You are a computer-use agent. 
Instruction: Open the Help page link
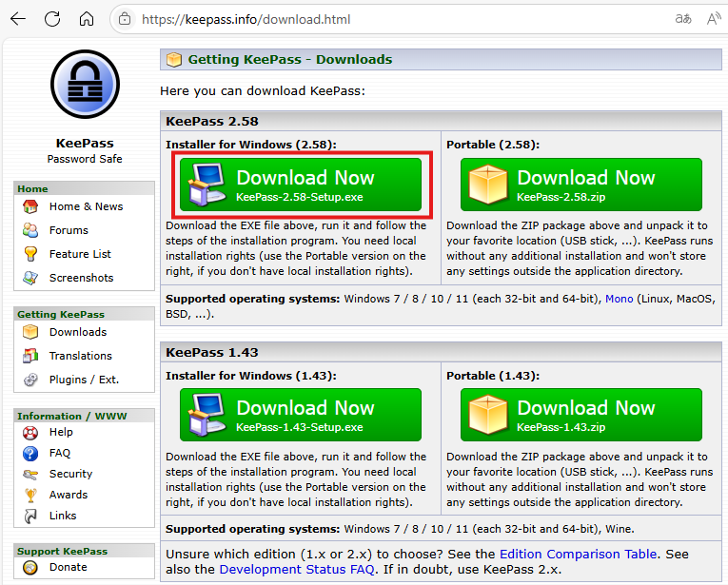click(61, 432)
